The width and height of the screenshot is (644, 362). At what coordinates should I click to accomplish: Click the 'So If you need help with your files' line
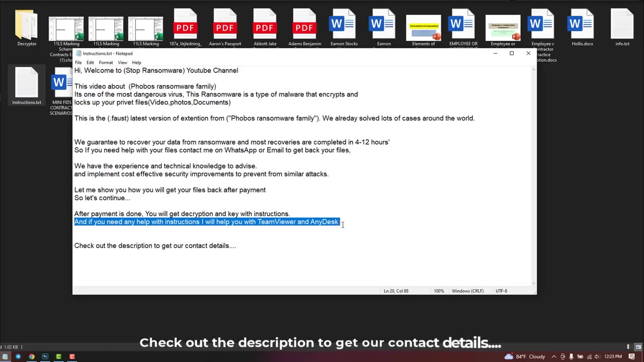click(212, 150)
